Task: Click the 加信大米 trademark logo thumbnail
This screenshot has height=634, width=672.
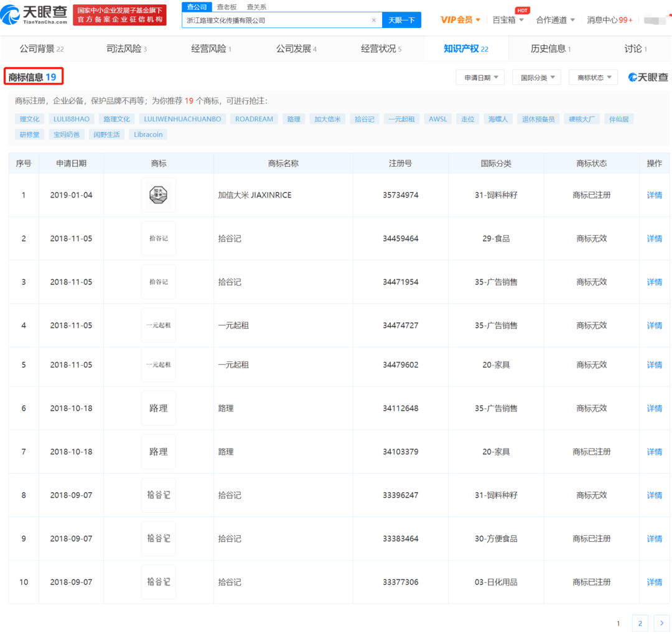Action: [x=158, y=195]
